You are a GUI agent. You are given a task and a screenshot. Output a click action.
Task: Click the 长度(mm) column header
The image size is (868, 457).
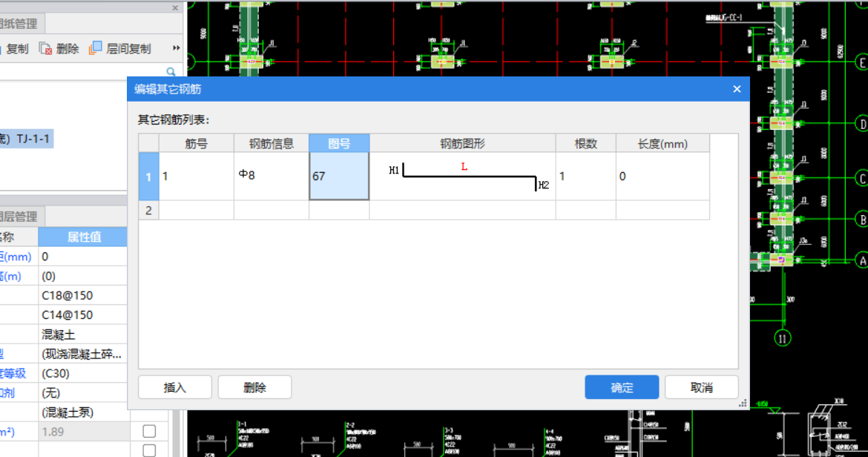click(662, 144)
